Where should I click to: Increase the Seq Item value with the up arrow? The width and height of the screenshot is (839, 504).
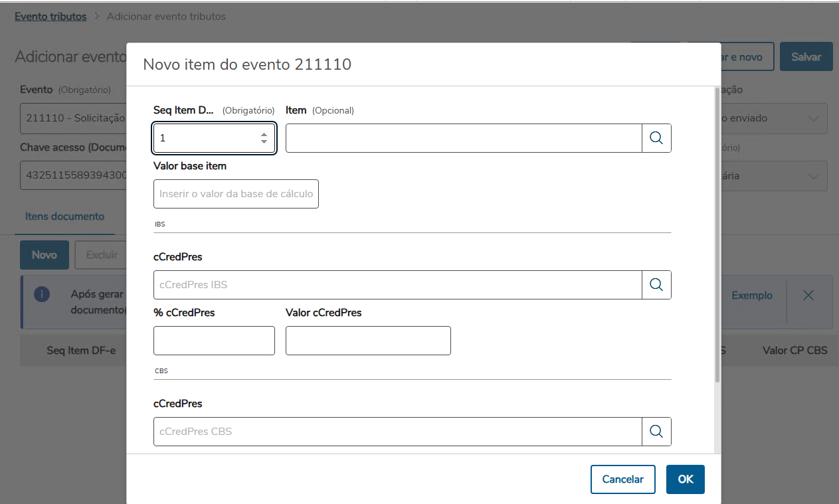(264, 133)
